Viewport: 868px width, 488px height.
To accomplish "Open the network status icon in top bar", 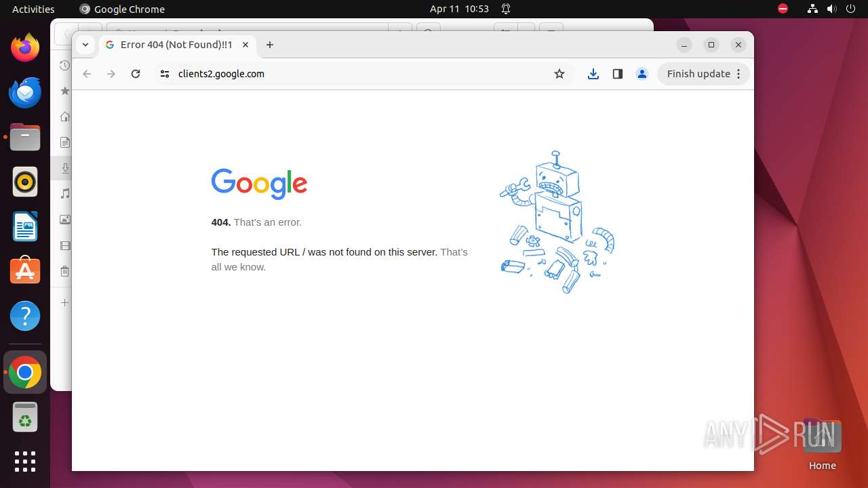I will pyautogui.click(x=812, y=9).
